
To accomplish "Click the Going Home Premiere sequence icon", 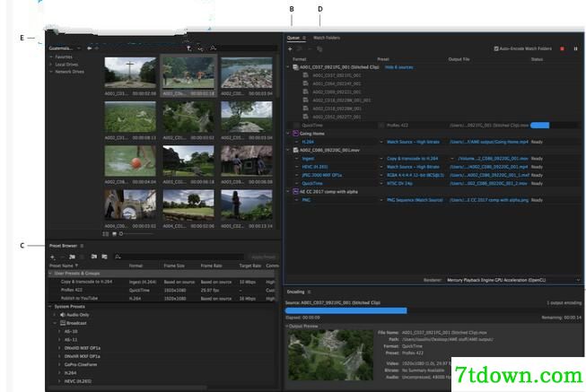I will [295, 134].
